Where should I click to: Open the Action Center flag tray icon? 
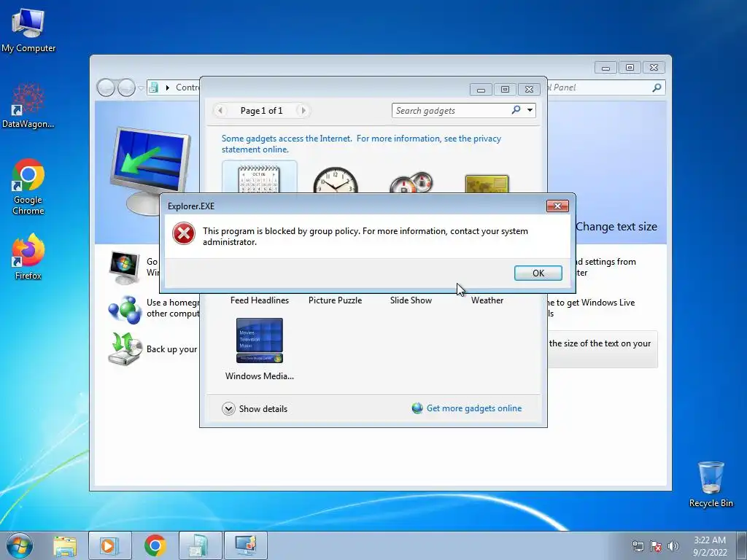656,546
